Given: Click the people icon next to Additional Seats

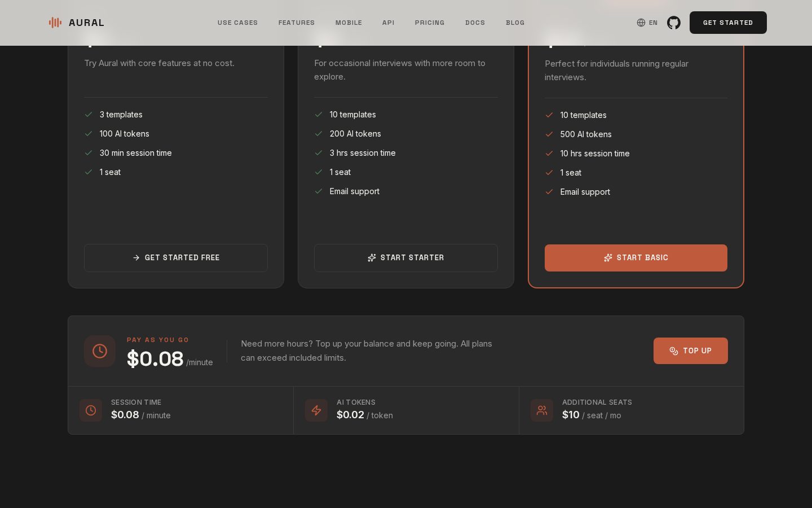Looking at the screenshot, I should (x=542, y=410).
